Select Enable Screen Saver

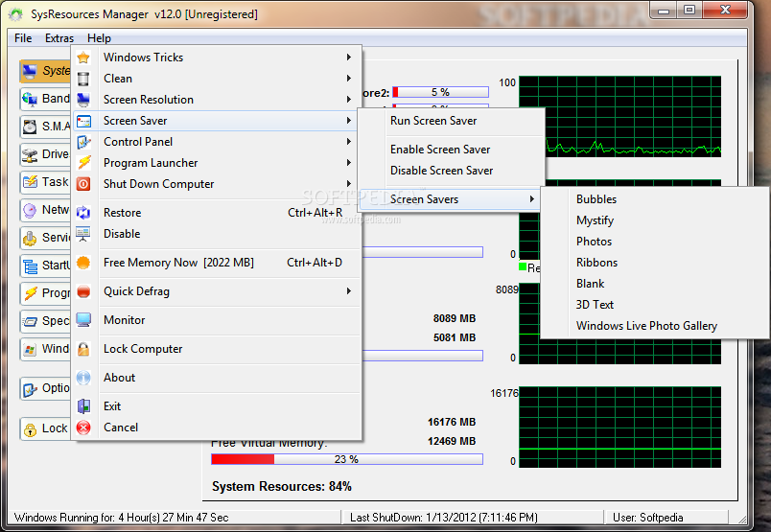452,150
